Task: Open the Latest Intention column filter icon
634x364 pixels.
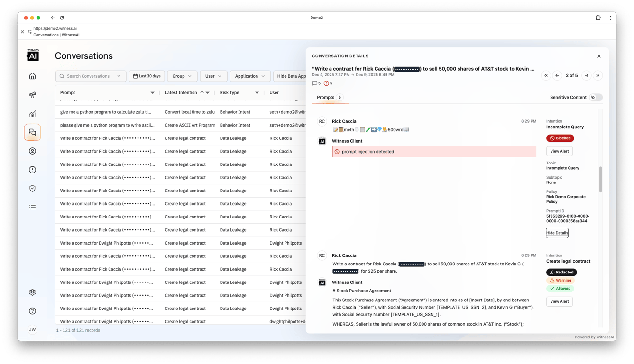Action: (x=208, y=93)
